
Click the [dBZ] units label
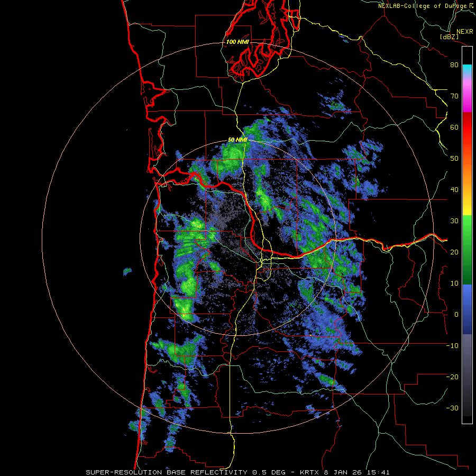point(449,37)
